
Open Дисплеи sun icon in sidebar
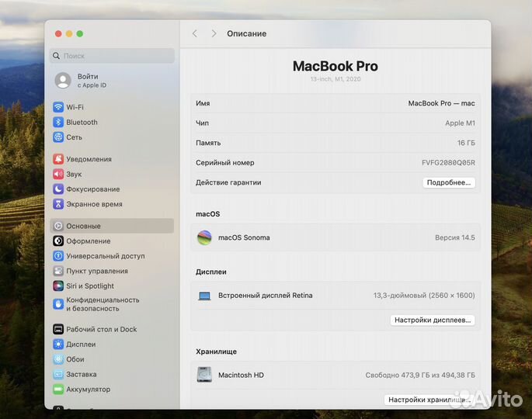58,344
